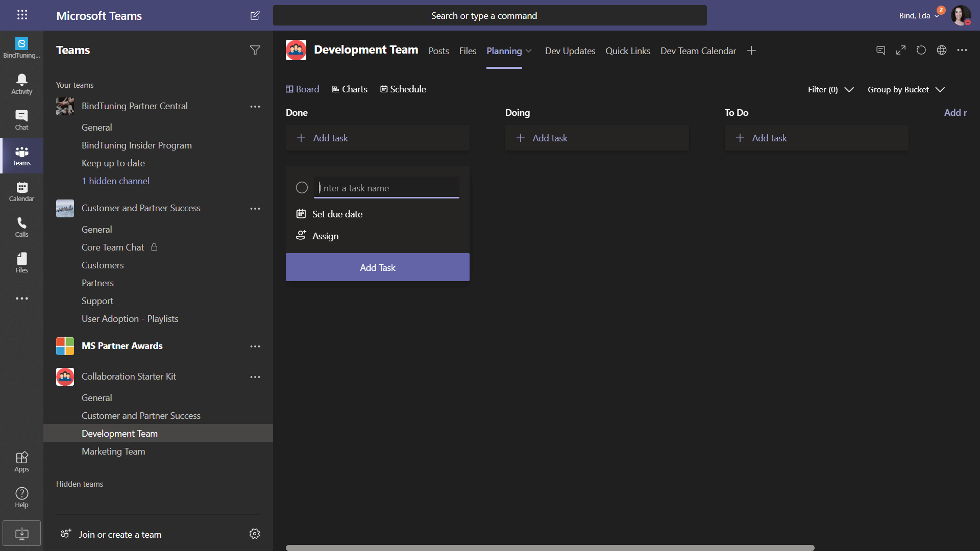Viewport: 980px width, 551px height.
Task: Open Quick Links tab
Action: [x=628, y=51]
